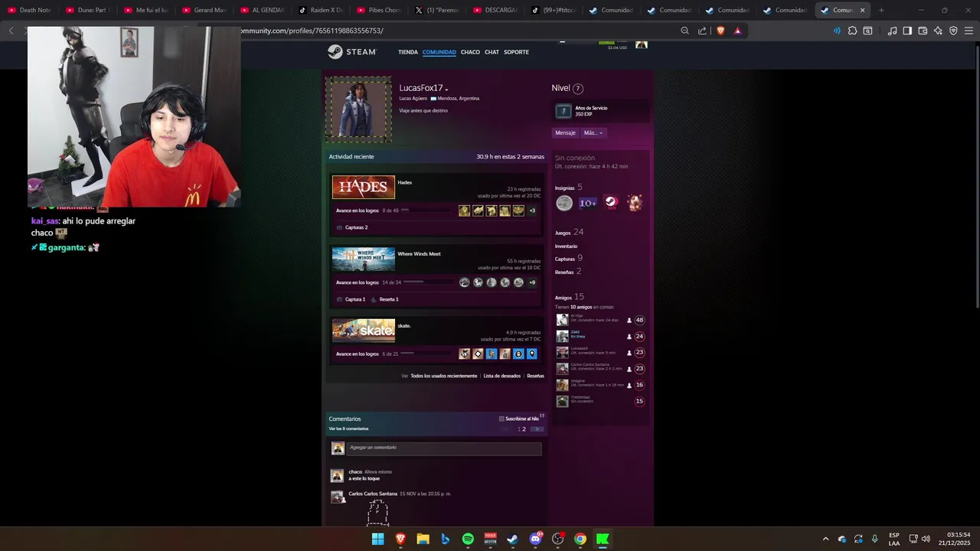
Task: Open Discord from the taskbar
Action: (535, 539)
